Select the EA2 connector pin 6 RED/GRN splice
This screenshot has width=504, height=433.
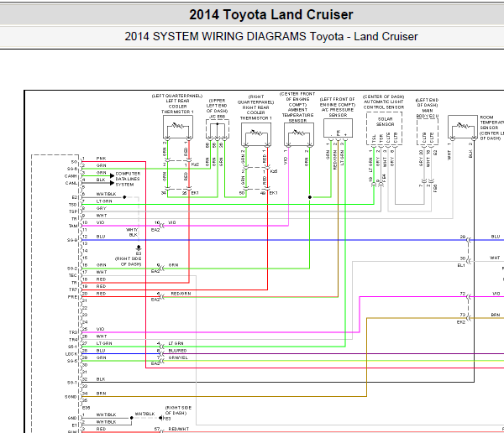pos(161,296)
